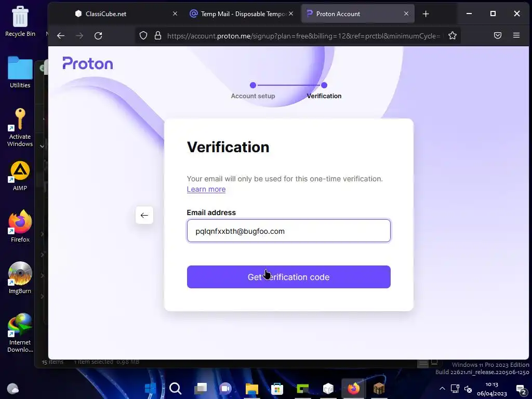
Task: Click Get verification code button
Action: (x=289, y=277)
